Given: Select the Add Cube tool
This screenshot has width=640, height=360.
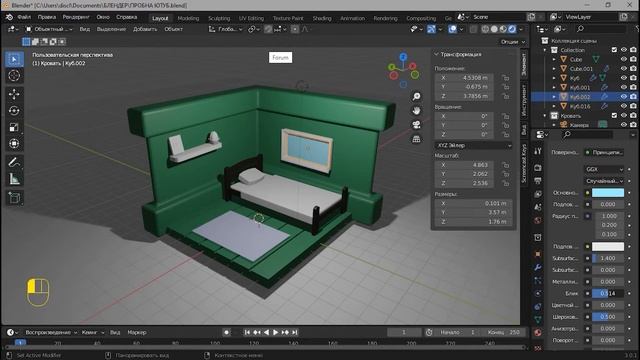Looking at the screenshot, I should [x=14, y=198].
